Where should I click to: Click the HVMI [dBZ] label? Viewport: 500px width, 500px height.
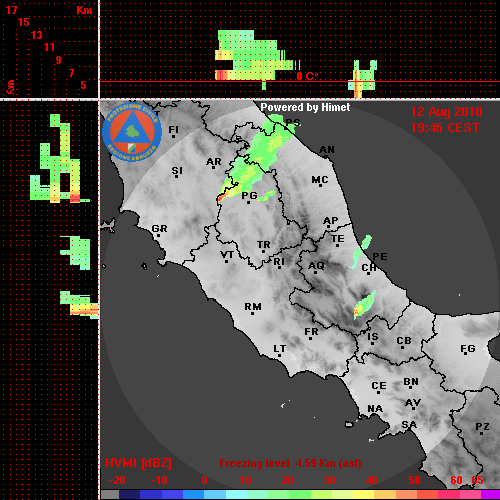138,463
